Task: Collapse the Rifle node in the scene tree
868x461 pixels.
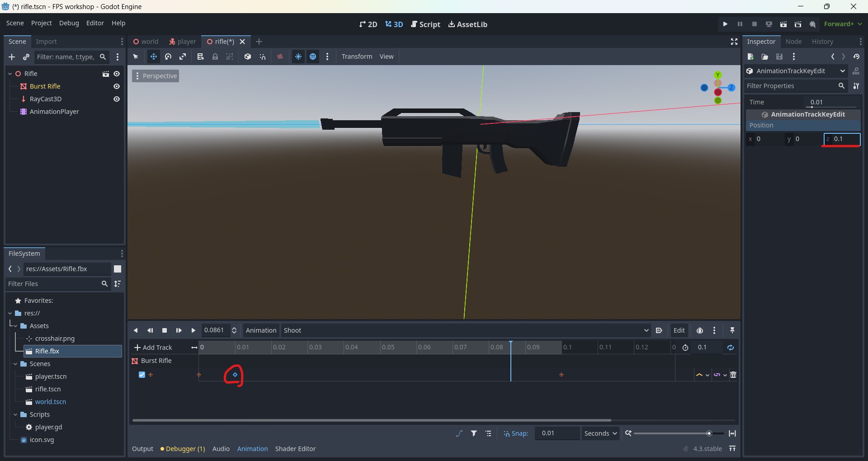Action: (x=9, y=73)
